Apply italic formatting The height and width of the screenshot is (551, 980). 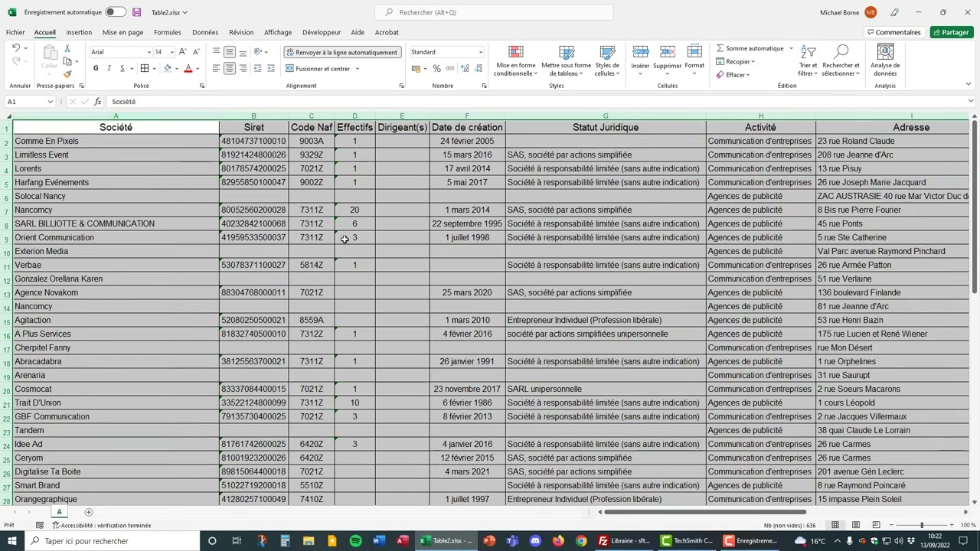(109, 68)
